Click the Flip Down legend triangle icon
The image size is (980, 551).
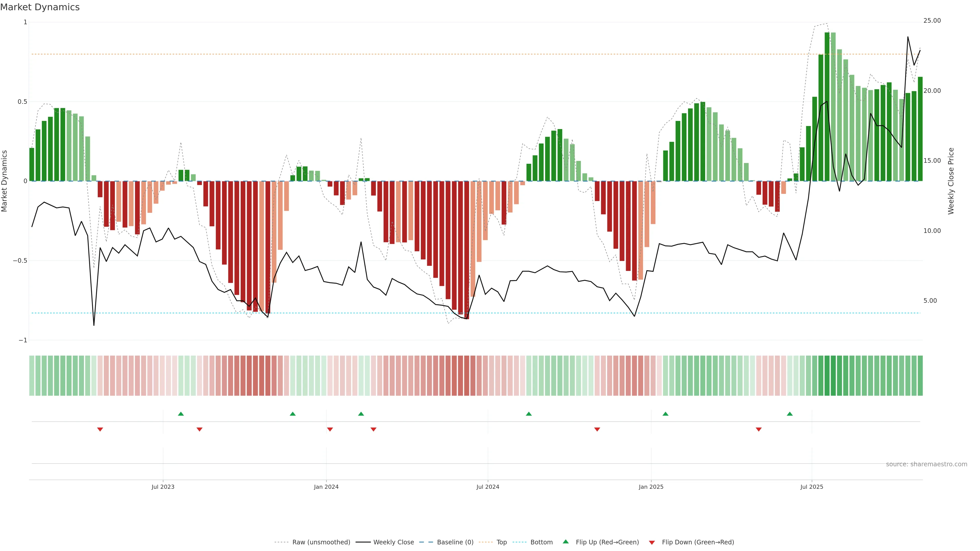(652, 543)
